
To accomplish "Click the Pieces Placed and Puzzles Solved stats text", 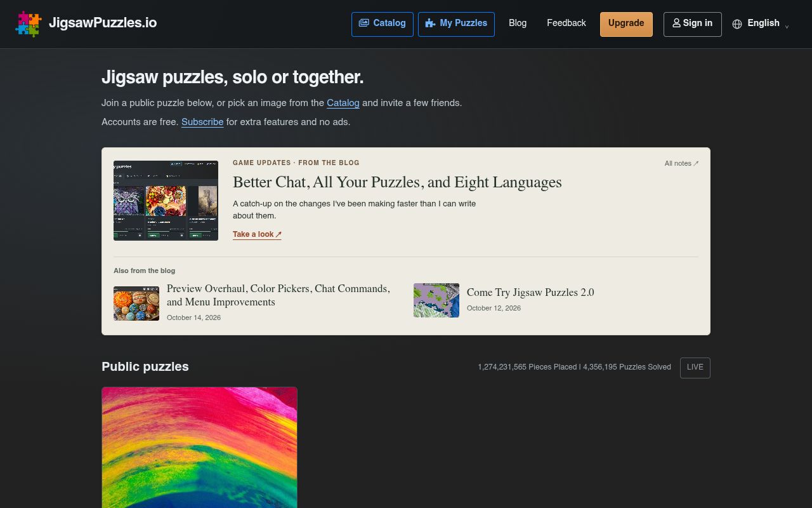I will click(x=574, y=367).
